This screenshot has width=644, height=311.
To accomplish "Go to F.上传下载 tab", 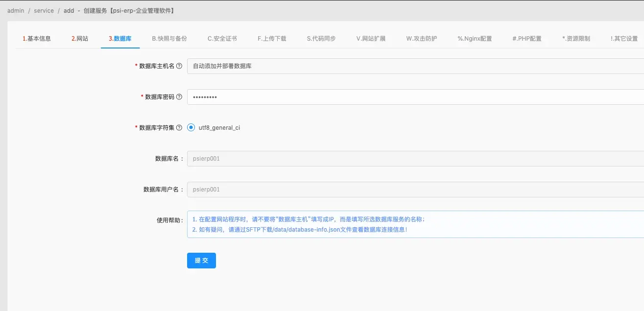I will (x=272, y=38).
